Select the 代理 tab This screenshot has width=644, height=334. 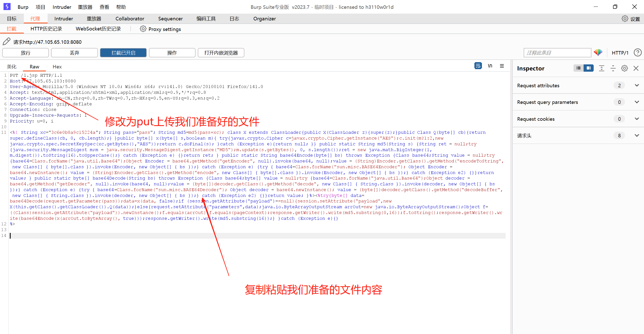pyautogui.click(x=35, y=19)
